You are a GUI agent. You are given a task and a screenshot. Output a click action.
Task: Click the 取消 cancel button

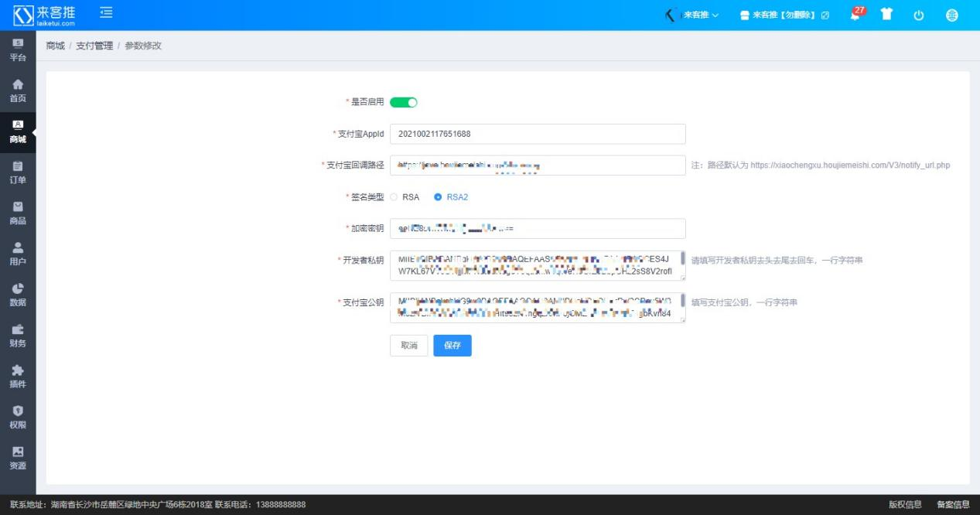(409, 346)
